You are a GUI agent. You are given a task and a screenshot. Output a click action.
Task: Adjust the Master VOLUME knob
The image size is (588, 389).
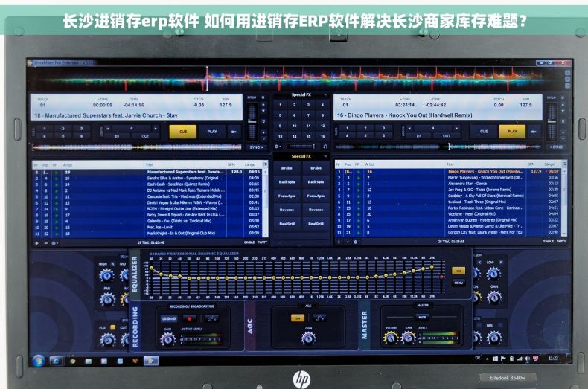coord(391,338)
